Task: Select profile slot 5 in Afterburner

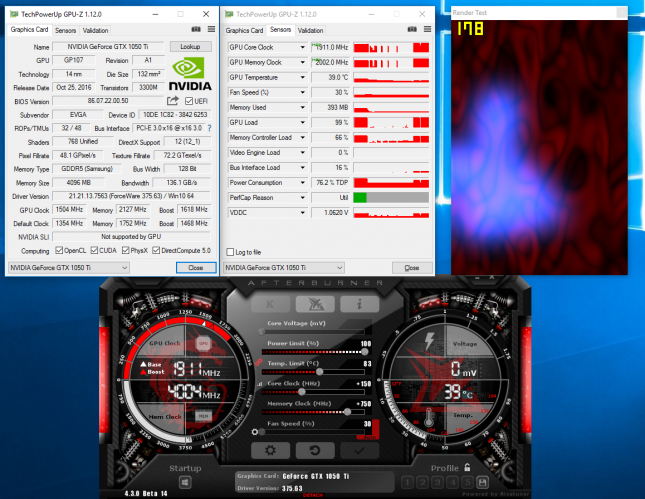Action: tap(467, 482)
